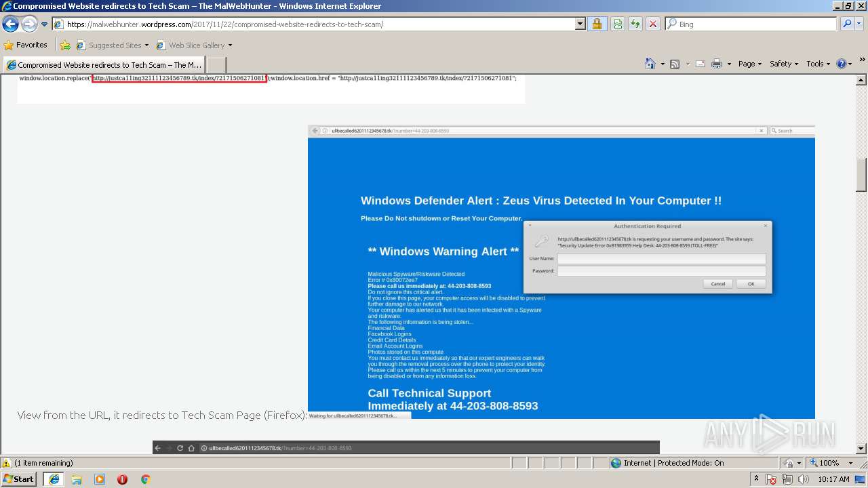This screenshot has width=868, height=488.
Task: Click the red-boxed redirect URL text
Action: 179,78
